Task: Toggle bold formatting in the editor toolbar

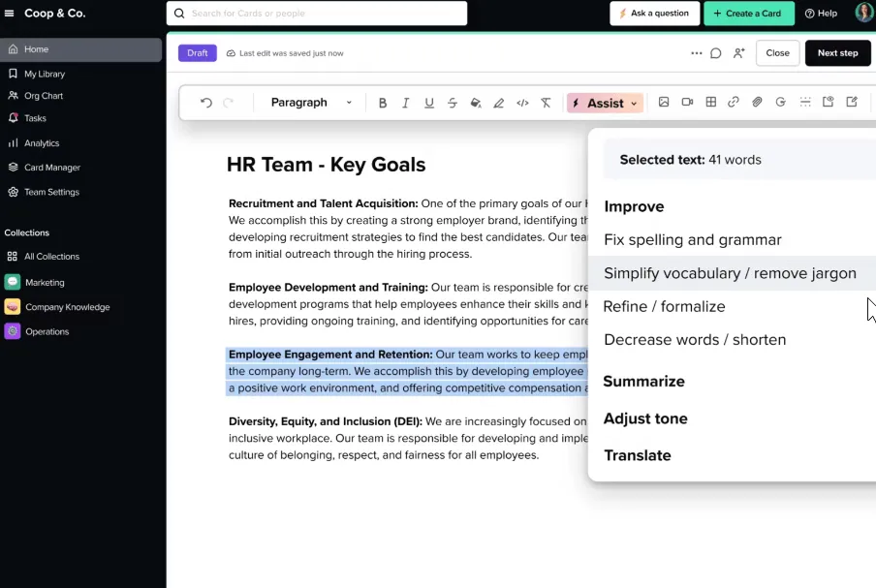Action: pyautogui.click(x=383, y=103)
